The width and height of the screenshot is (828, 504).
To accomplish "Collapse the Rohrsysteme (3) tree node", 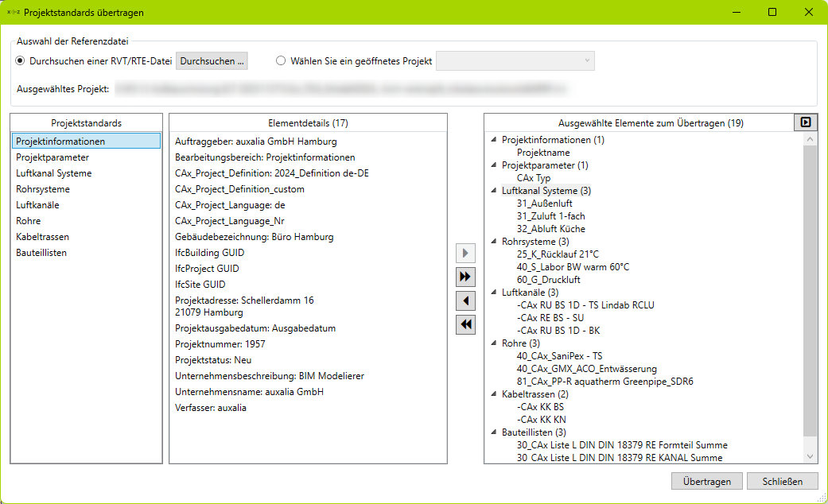I will (494, 241).
